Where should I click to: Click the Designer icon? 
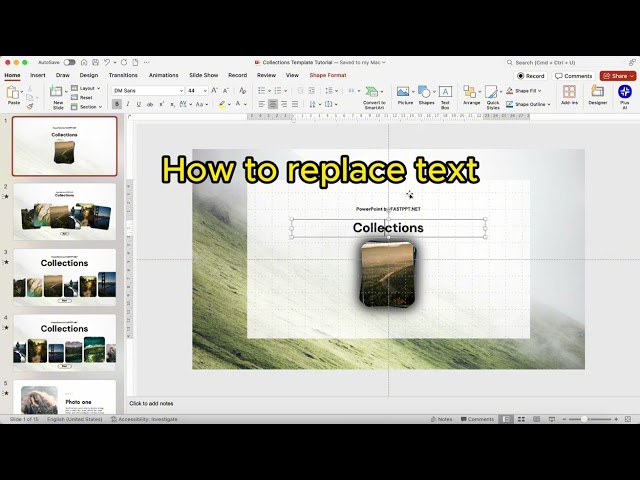click(598, 92)
